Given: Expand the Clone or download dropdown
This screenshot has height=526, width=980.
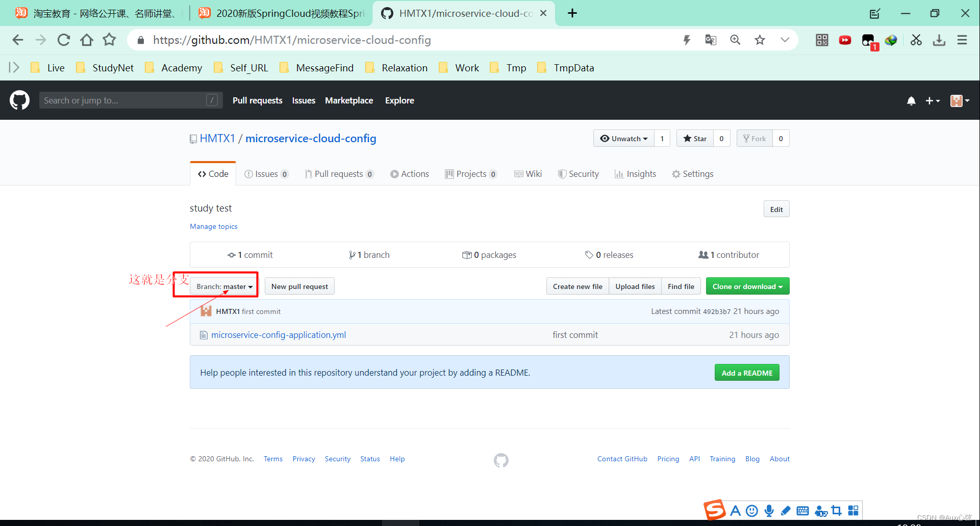Looking at the screenshot, I should point(747,286).
